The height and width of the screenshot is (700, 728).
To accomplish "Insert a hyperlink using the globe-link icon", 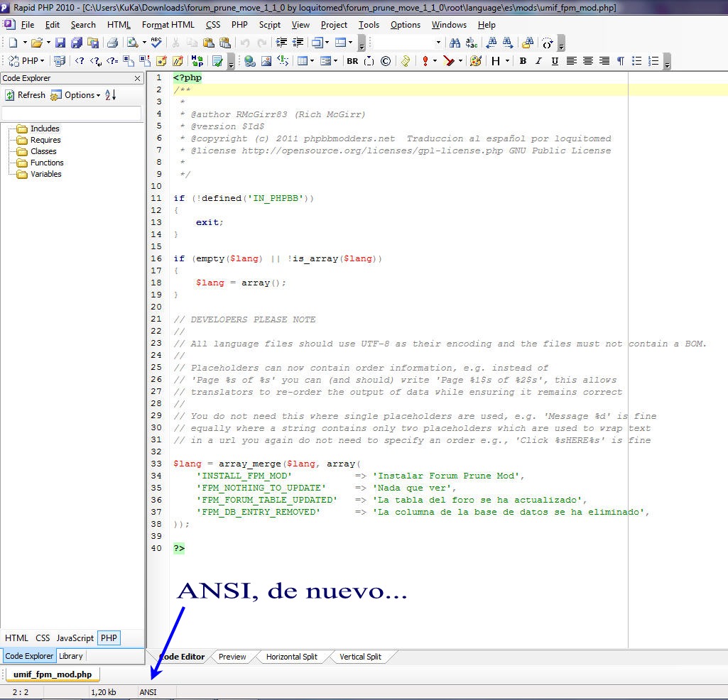I will pos(250,61).
